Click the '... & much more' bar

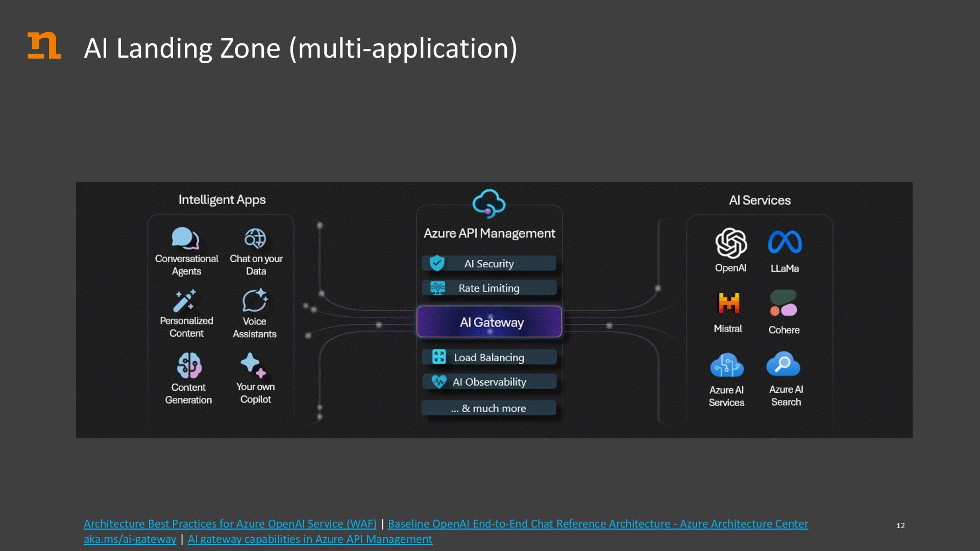489,408
